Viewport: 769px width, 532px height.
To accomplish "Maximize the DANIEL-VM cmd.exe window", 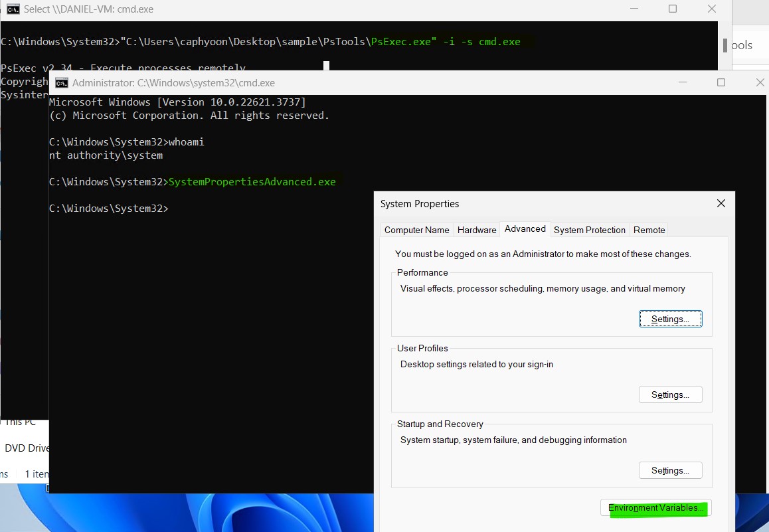I will point(673,9).
